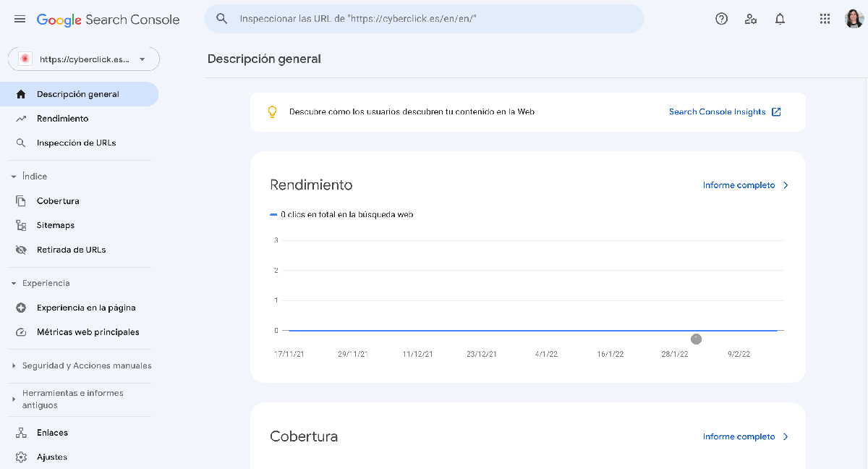Open the hamburger main menu

pos(20,20)
